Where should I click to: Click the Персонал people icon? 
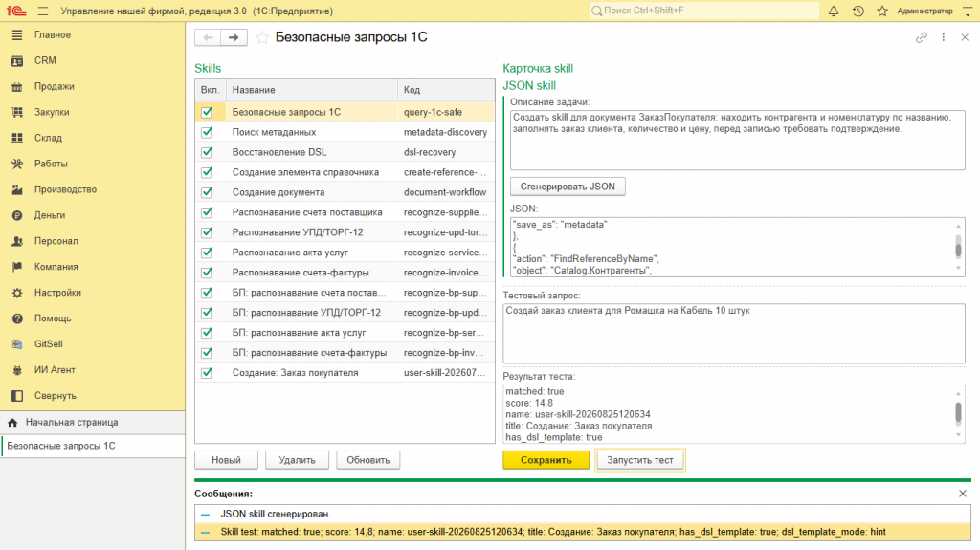point(17,241)
